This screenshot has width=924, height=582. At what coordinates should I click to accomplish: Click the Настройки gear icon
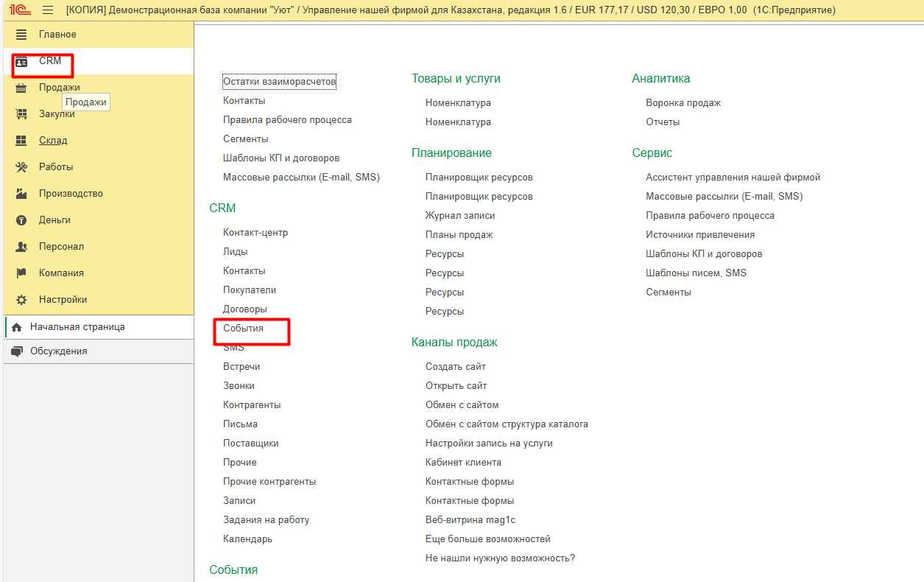coord(21,300)
